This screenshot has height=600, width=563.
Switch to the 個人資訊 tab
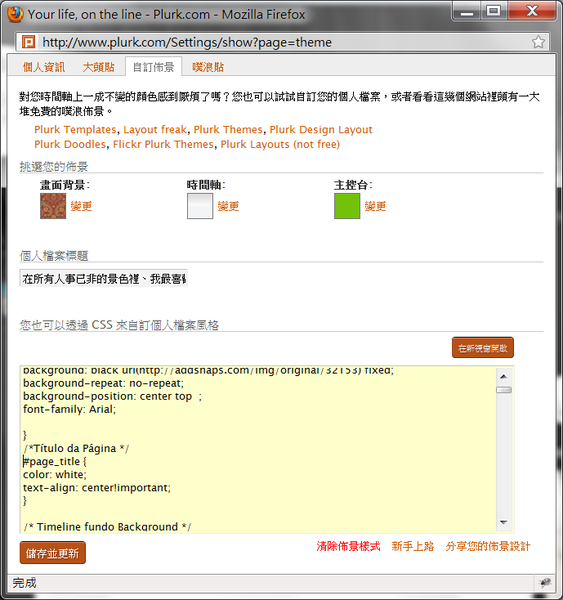[44, 67]
